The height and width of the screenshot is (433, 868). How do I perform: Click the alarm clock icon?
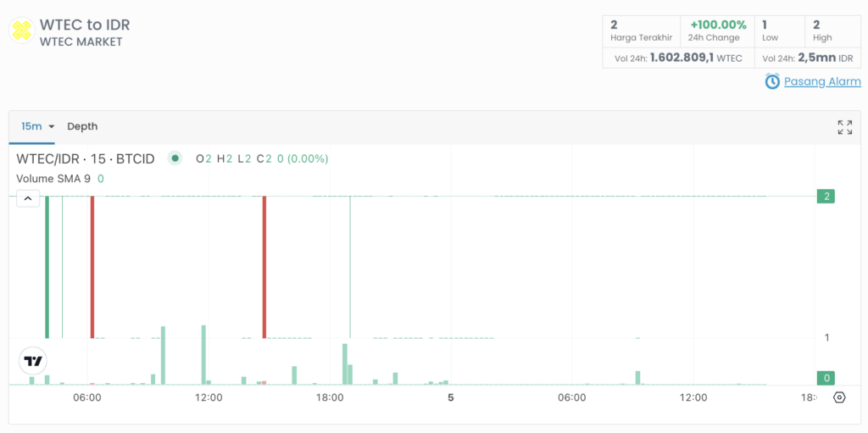(x=772, y=81)
